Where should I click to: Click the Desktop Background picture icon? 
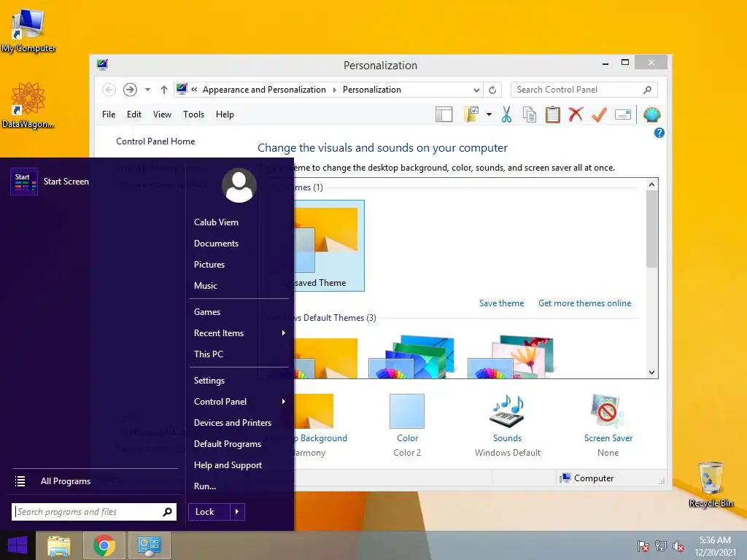314,411
